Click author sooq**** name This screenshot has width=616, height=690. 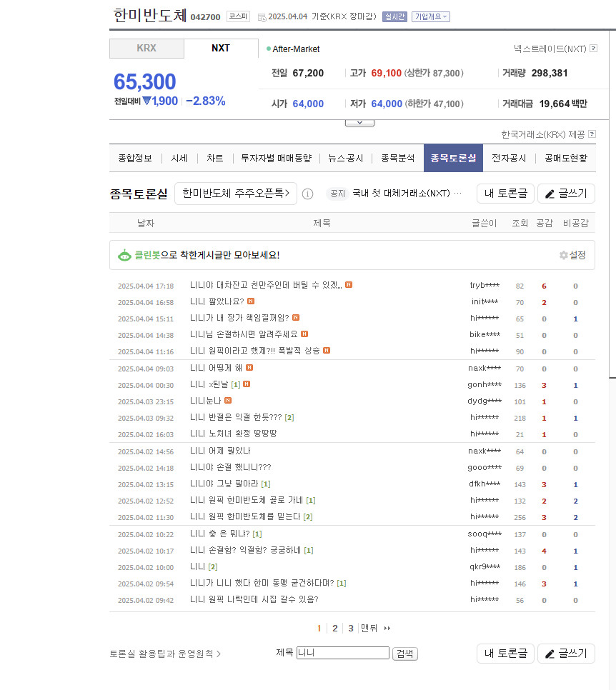(485, 534)
